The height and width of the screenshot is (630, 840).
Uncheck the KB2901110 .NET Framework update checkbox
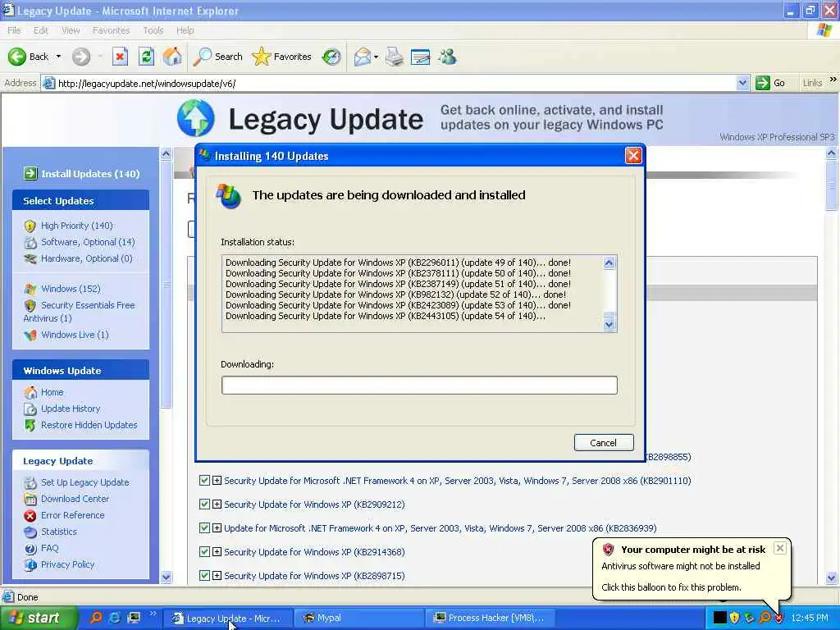204,481
